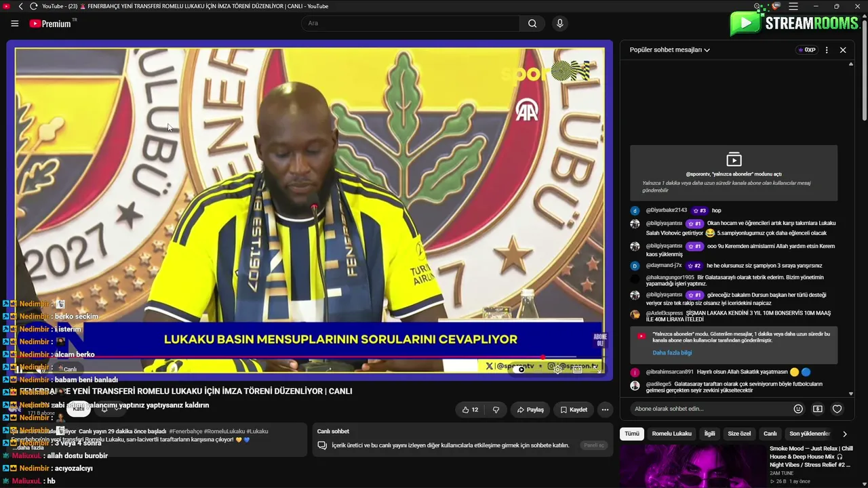Image resolution: width=868 pixels, height=488 pixels.
Task: Send a heart reaction in chat
Action: 837,409
